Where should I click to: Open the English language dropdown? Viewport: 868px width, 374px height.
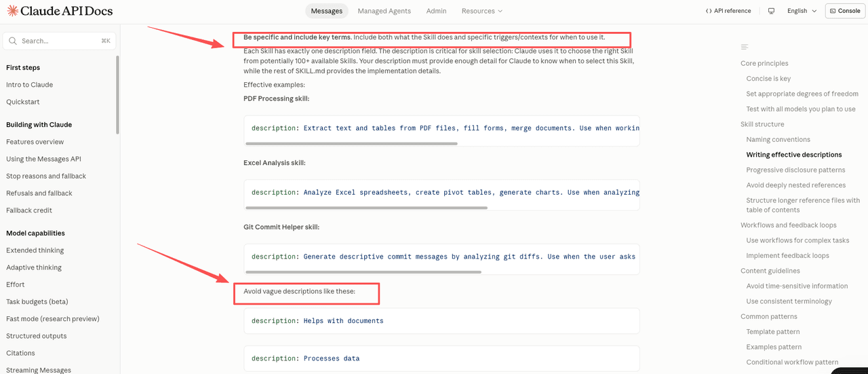pyautogui.click(x=801, y=11)
